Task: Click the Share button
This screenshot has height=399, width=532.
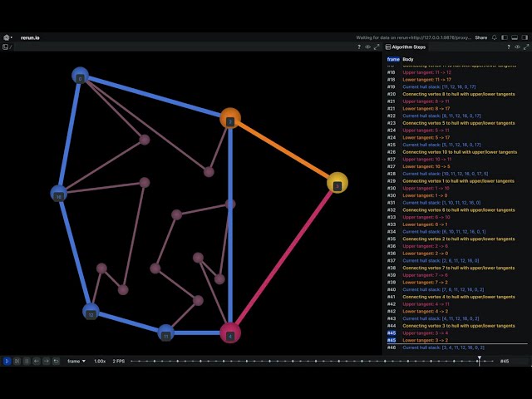Action: pyautogui.click(x=481, y=37)
